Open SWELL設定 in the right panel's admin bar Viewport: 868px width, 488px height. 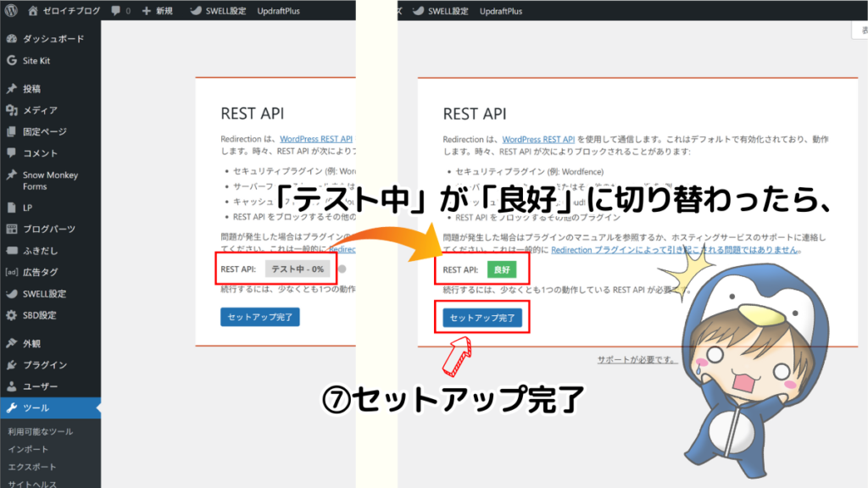pos(441,10)
